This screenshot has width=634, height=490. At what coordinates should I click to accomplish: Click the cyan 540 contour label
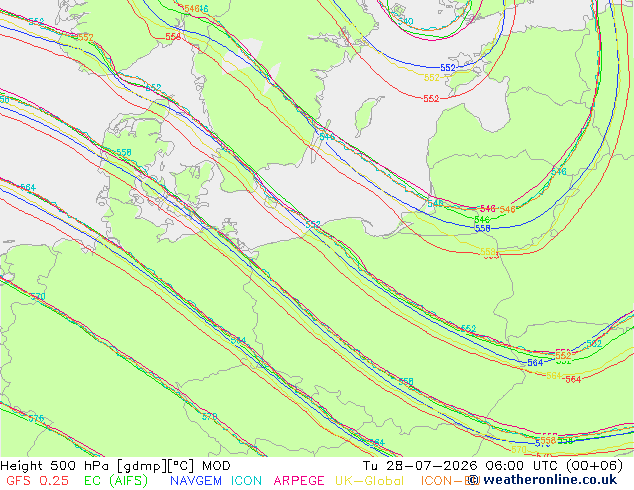pos(405,21)
